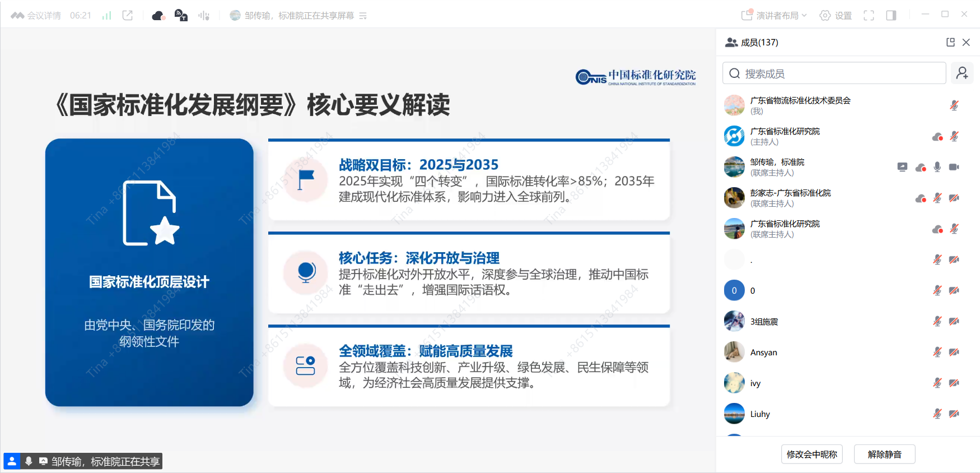Click the 解除静音 unmute button

click(884, 454)
